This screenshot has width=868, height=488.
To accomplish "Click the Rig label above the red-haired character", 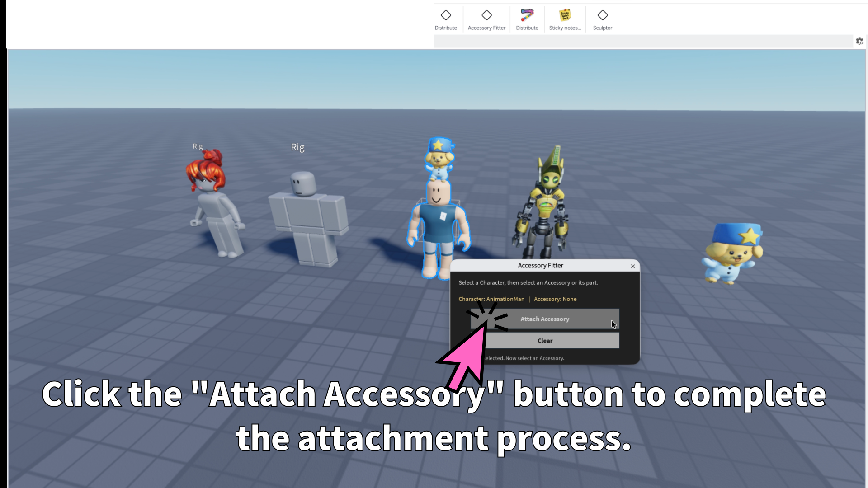I will click(198, 146).
